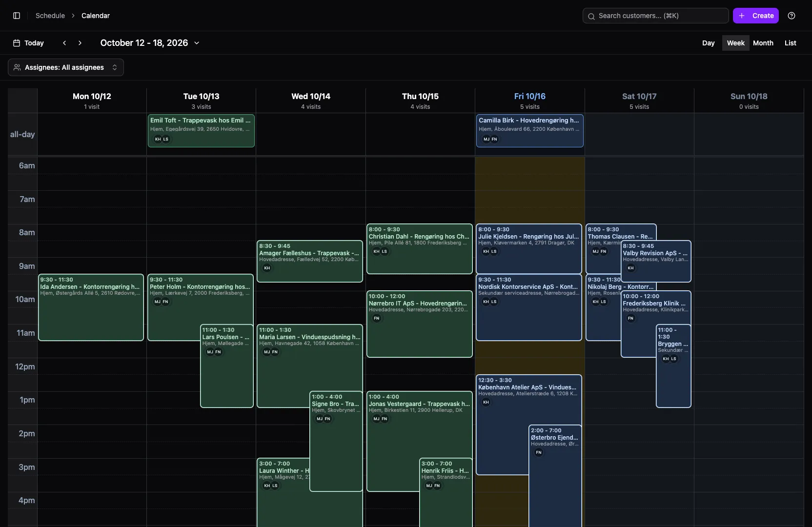
Task: Select the Fri 10/16 day header
Action: (530, 101)
